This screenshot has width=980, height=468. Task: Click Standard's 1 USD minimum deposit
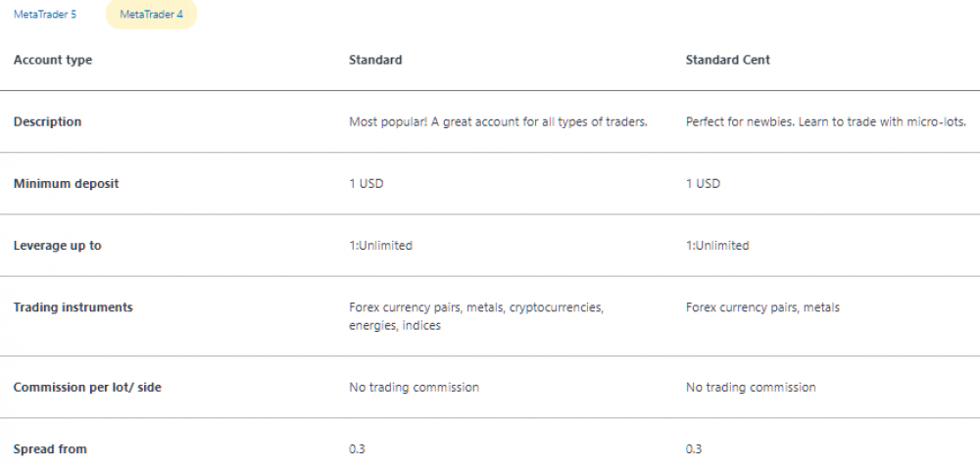(366, 183)
